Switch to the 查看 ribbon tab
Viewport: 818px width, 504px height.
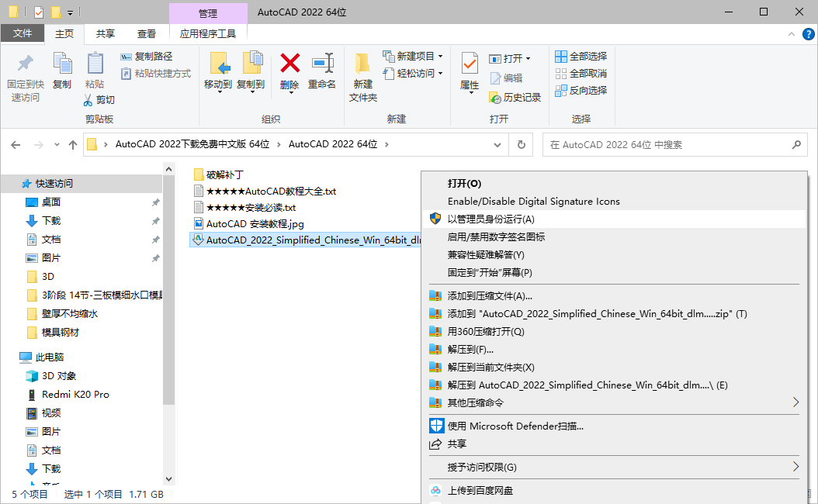(x=147, y=33)
